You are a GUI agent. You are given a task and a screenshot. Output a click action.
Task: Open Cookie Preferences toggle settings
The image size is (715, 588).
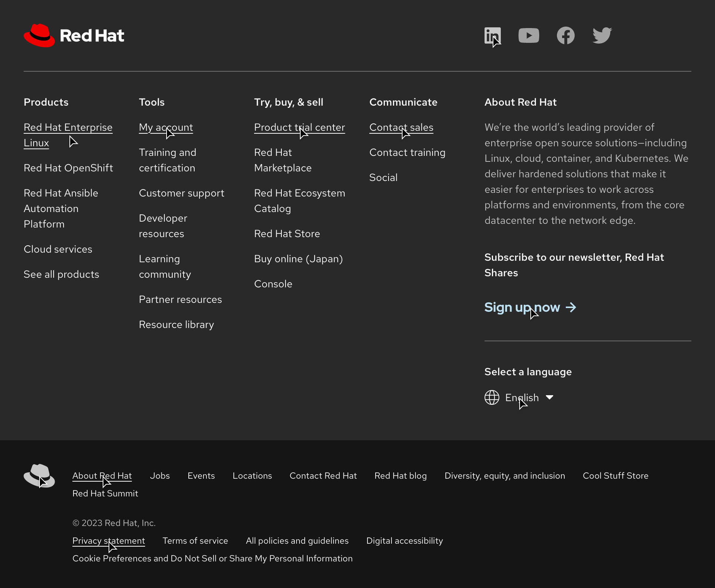click(x=213, y=558)
